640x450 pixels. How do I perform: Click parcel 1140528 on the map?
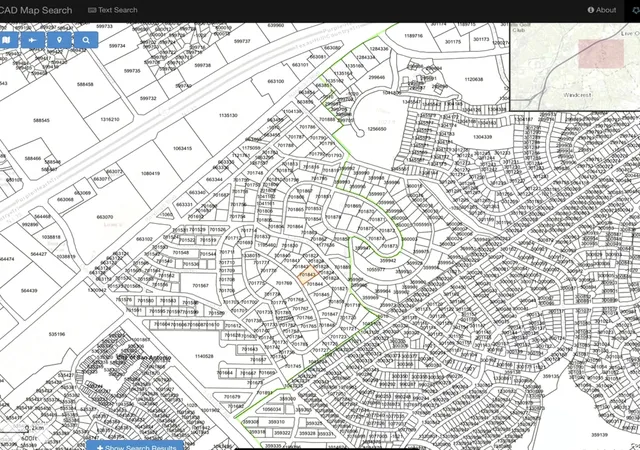[204, 356]
